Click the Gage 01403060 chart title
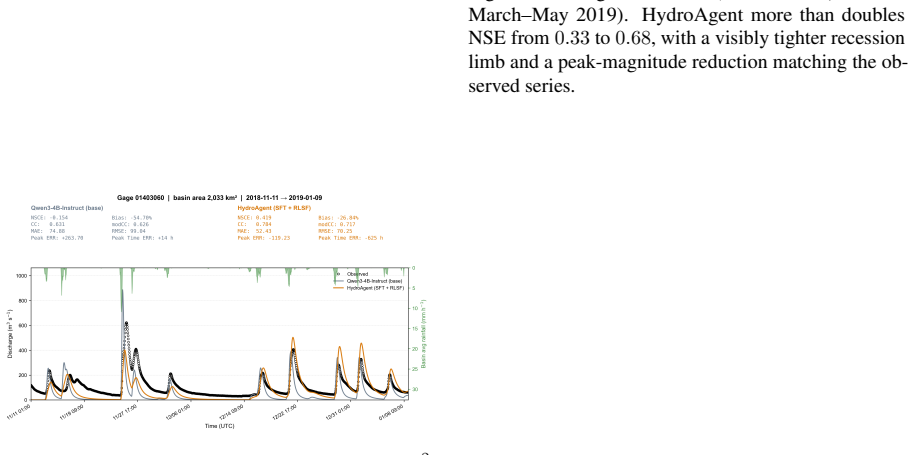The height and width of the screenshot is (455, 914). (x=220, y=198)
